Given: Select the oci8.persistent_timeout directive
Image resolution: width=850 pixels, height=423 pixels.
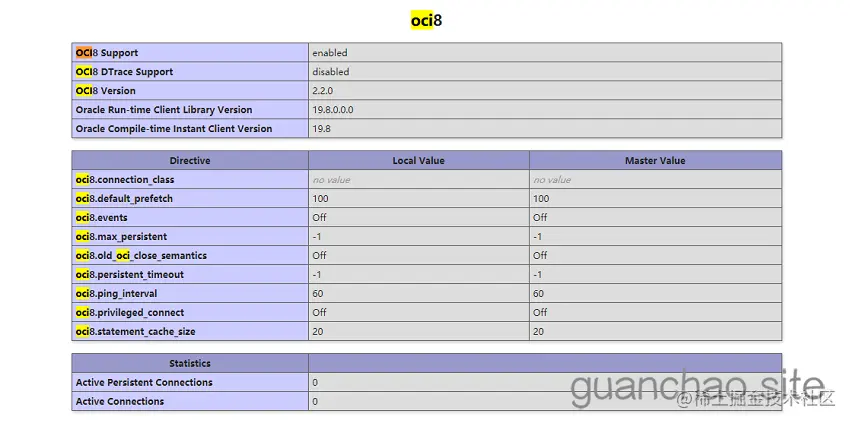Looking at the screenshot, I should 130,274.
